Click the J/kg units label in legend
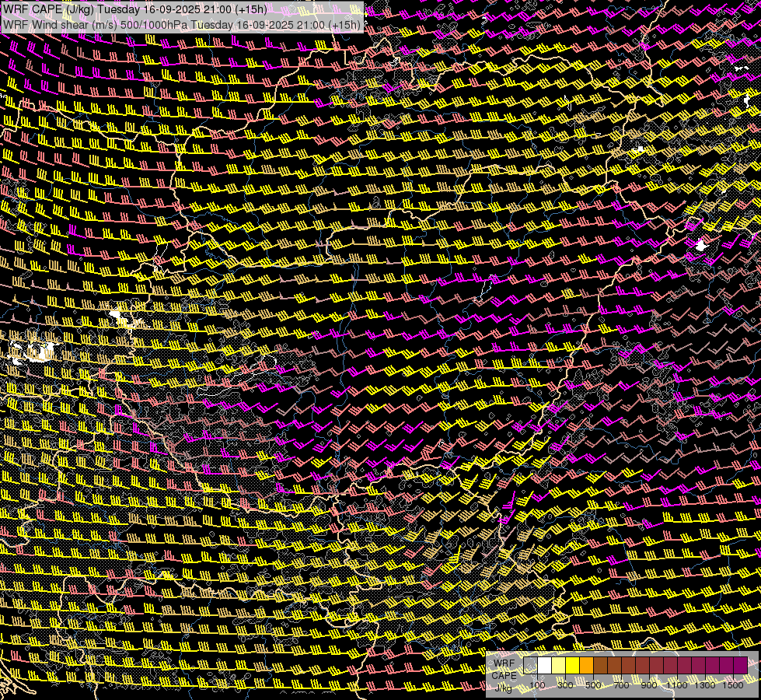The width and height of the screenshot is (761, 700). pyautogui.click(x=504, y=688)
